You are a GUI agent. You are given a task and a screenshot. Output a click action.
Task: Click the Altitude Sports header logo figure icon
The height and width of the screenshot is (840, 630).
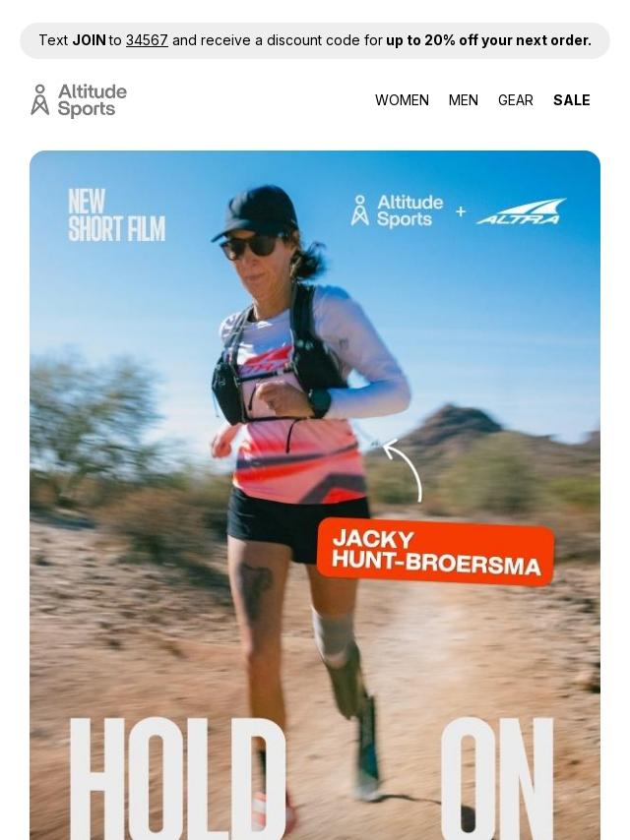[x=39, y=99]
